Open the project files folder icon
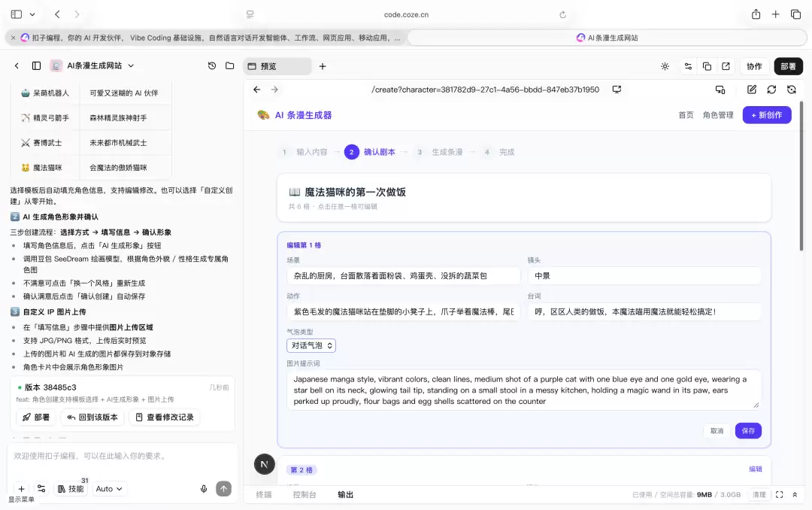The image size is (812, 510). point(230,66)
